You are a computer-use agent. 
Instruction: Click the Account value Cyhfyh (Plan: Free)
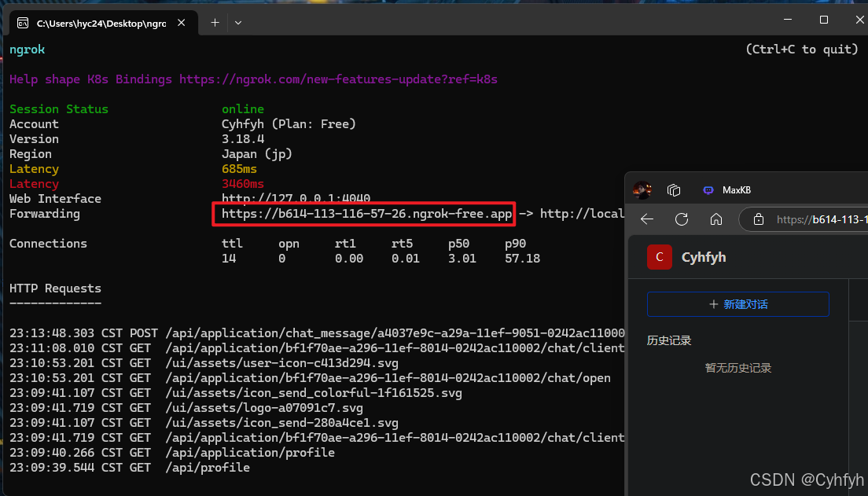[289, 124]
